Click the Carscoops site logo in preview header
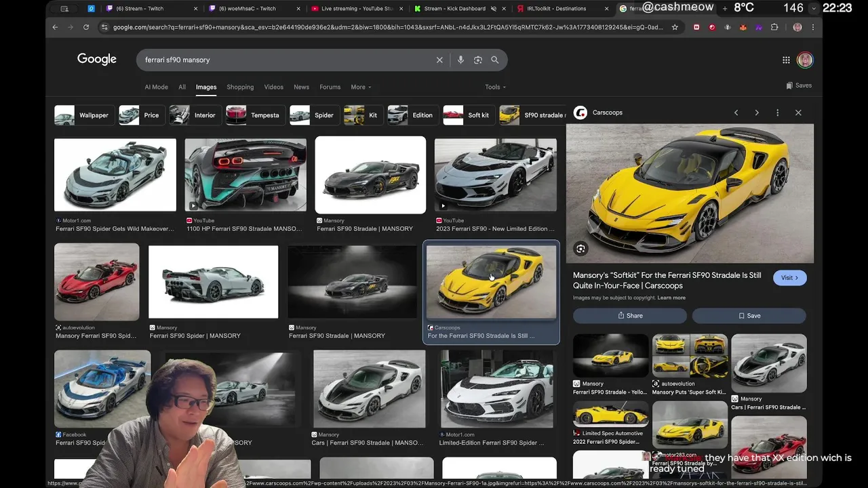 click(x=580, y=113)
